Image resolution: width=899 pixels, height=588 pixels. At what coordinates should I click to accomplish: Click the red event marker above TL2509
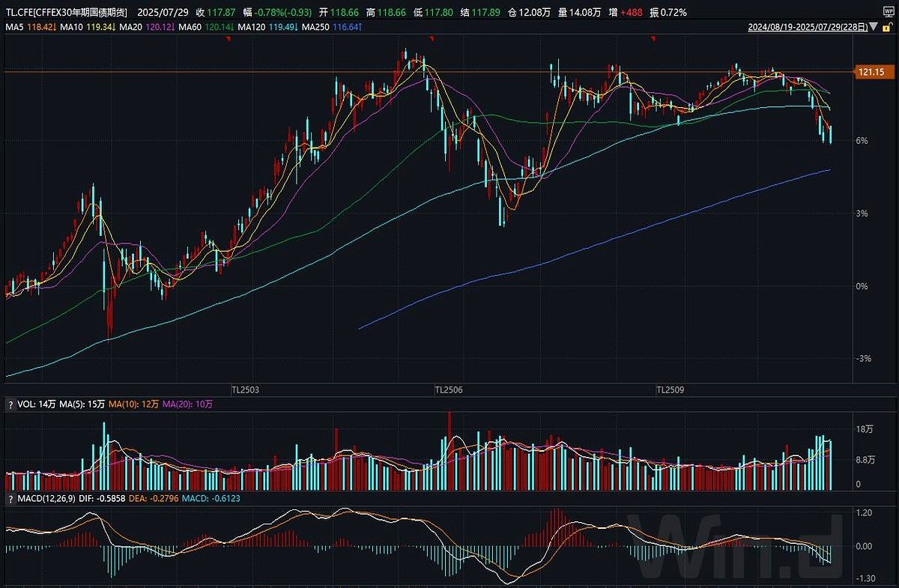(x=653, y=38)
